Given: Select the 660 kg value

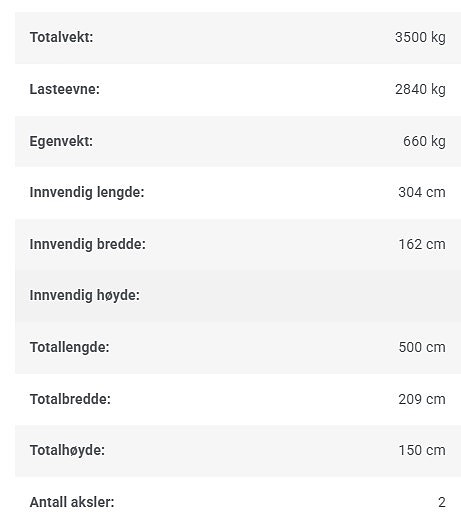Looking at the screenshot, I should click(x=424, y=141).
